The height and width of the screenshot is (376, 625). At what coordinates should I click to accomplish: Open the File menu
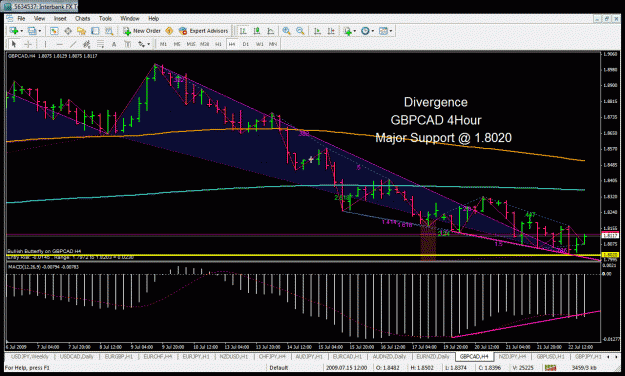21,18
